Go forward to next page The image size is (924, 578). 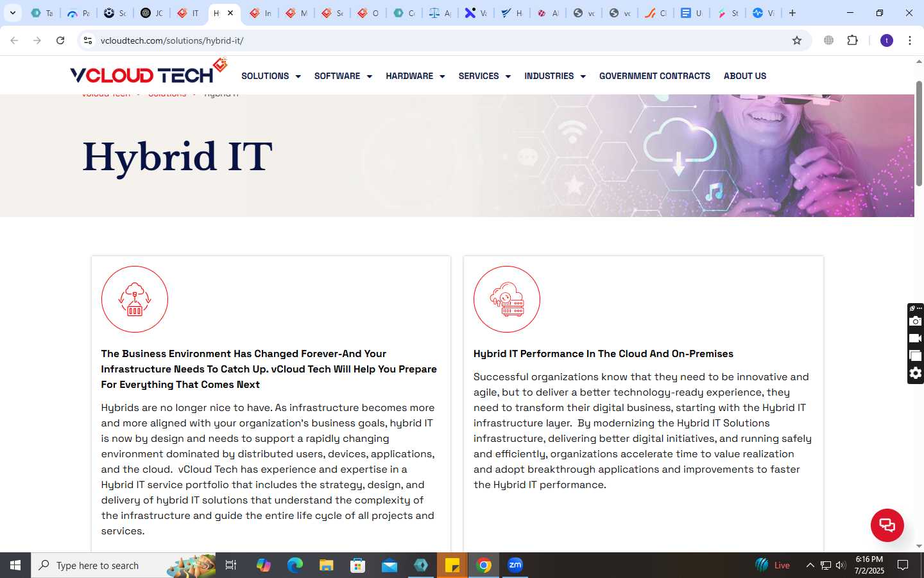click(37, 40)
